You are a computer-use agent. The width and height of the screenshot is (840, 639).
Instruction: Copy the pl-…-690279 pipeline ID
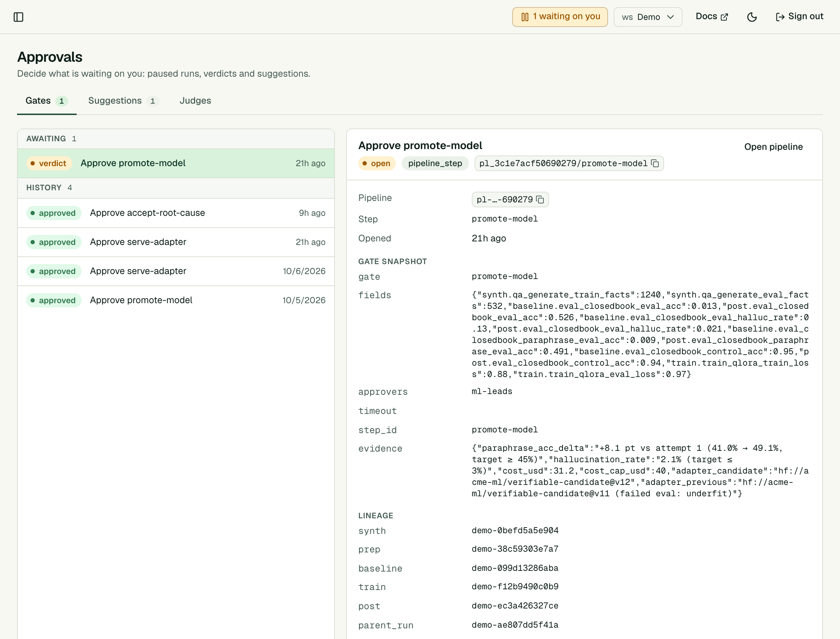[x=540, y=200]
